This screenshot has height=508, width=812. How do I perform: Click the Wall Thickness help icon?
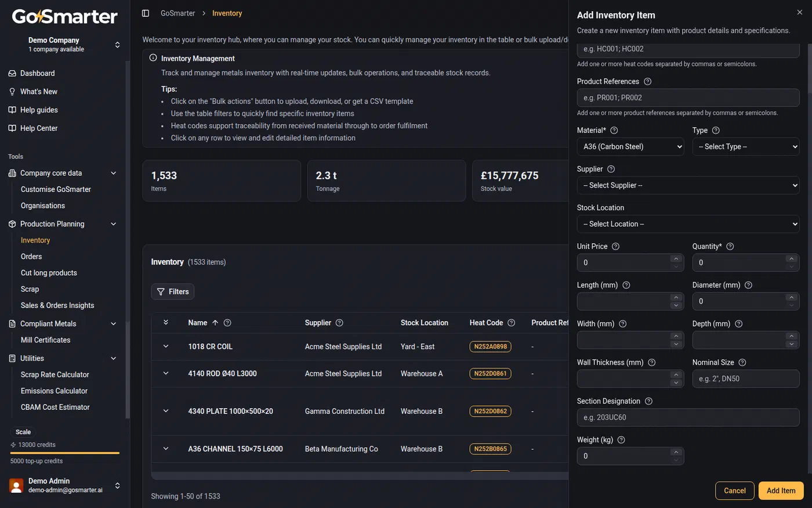click(651, 363)
